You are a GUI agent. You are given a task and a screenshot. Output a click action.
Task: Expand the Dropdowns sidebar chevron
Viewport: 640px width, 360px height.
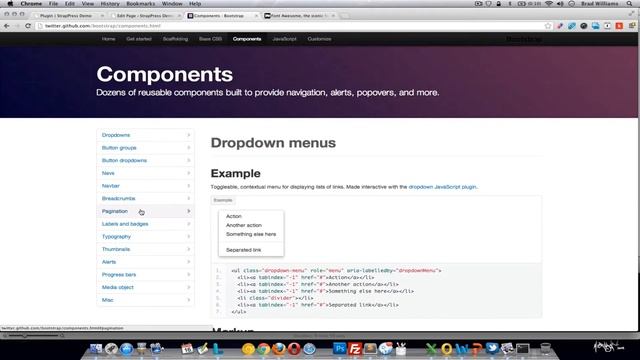pyautogui.click(x=189, y=135)
